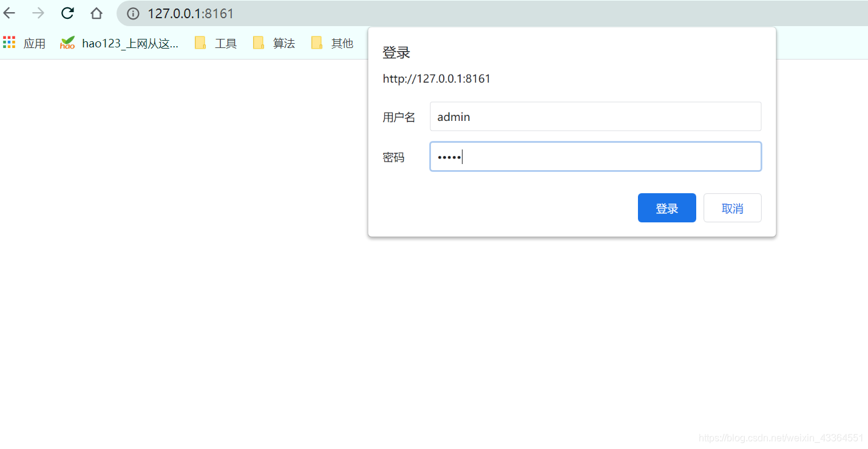Reload the current page
This screenshot has height=449, width=868.
click(x=67, y=13)
